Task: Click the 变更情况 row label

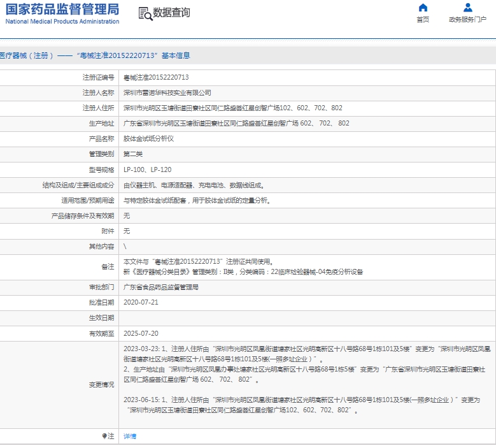Action: coord(101,385)
